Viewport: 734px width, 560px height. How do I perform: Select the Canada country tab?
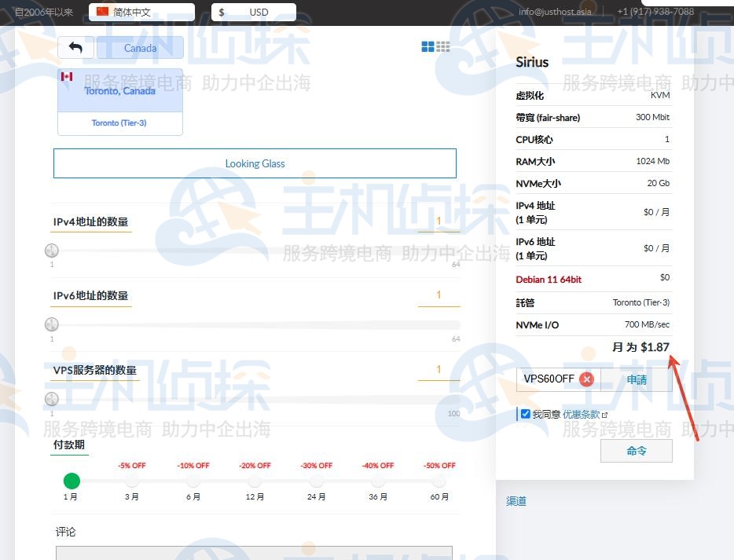click(x=140, y=48)
